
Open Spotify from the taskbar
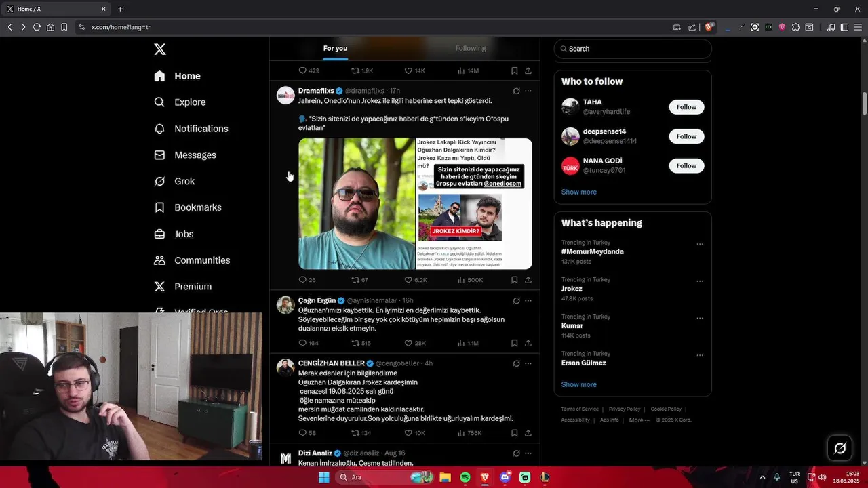click(x=465, y=477)
